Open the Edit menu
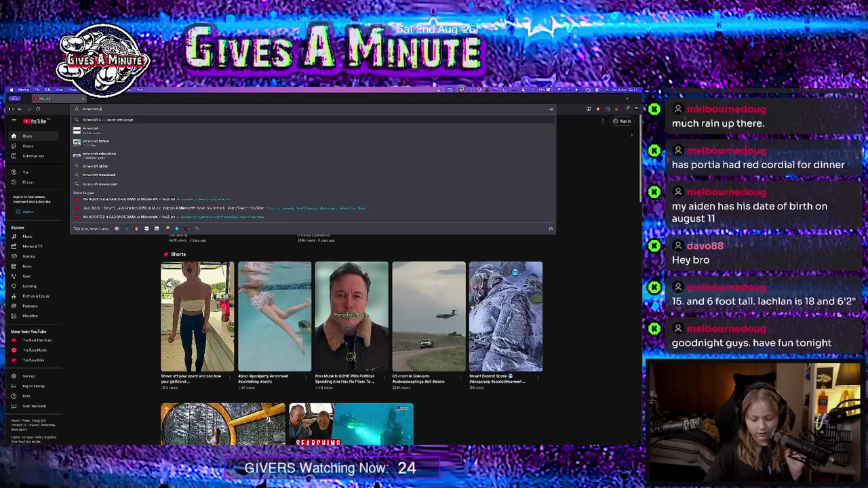868x488 pixels. (x=47, y=89)
